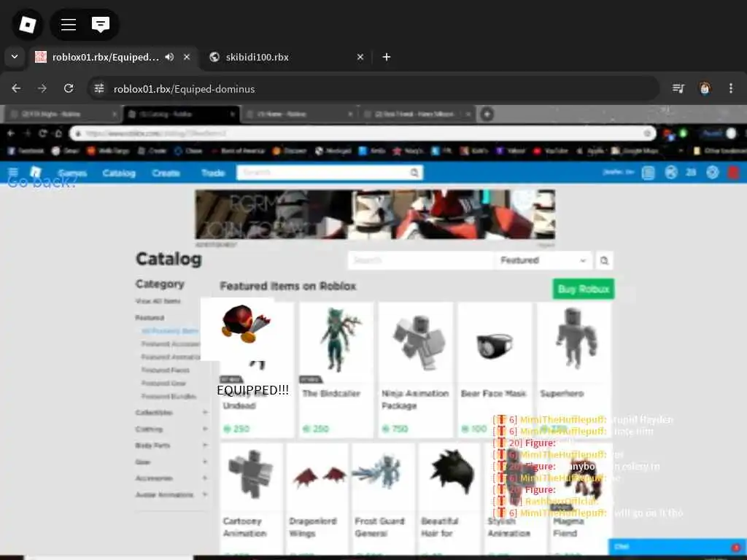Follow the 'Go back?' link
Image resolution: width=747 pixels, height=560 pixels.
tap(42, 182)
